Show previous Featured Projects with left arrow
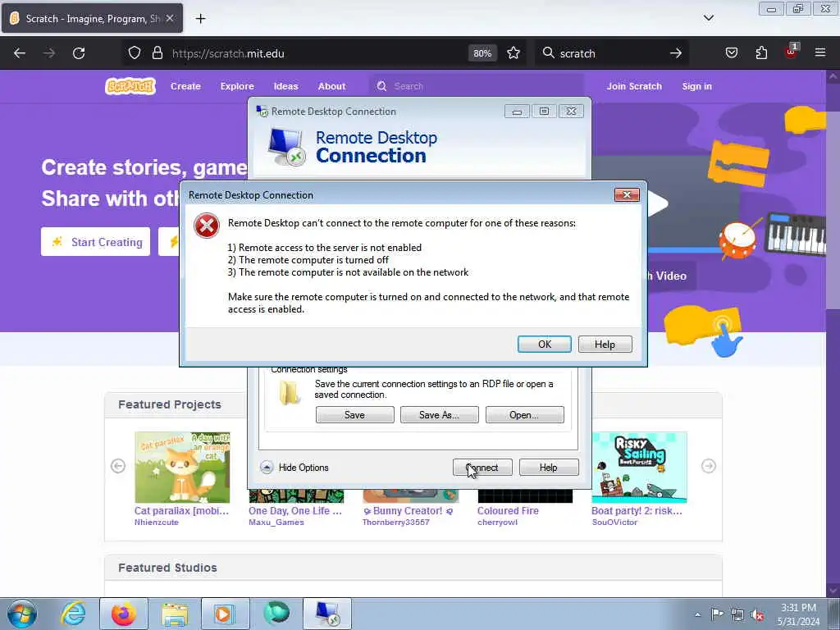This screenshot has height=630, width=840. [118, 466]
